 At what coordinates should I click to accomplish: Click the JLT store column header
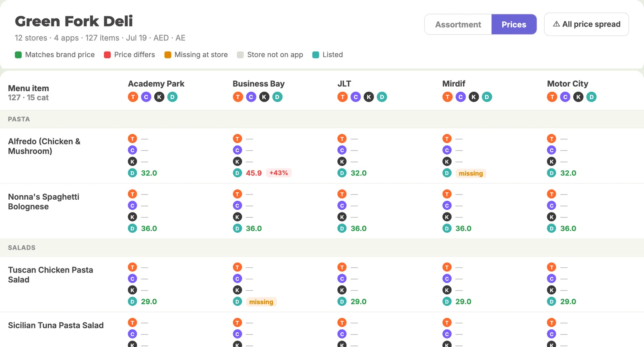click(x=344, y=84)
